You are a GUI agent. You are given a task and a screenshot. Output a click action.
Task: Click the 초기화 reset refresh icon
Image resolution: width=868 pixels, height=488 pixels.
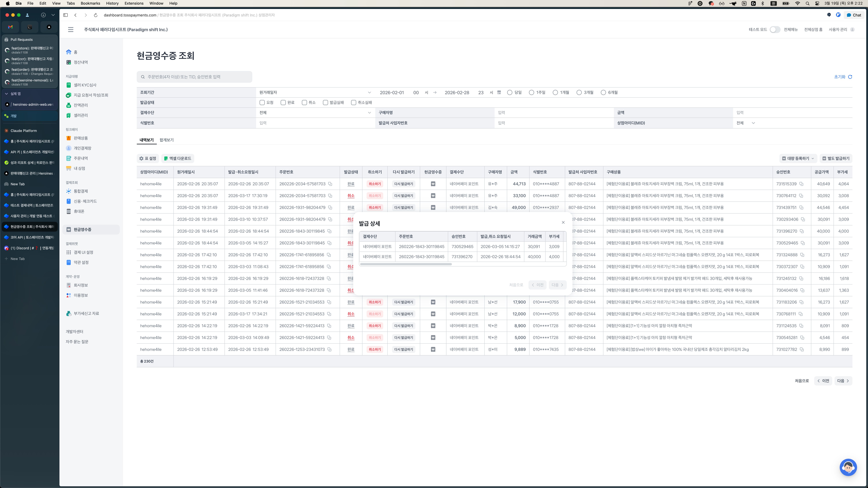pos(850,77)
